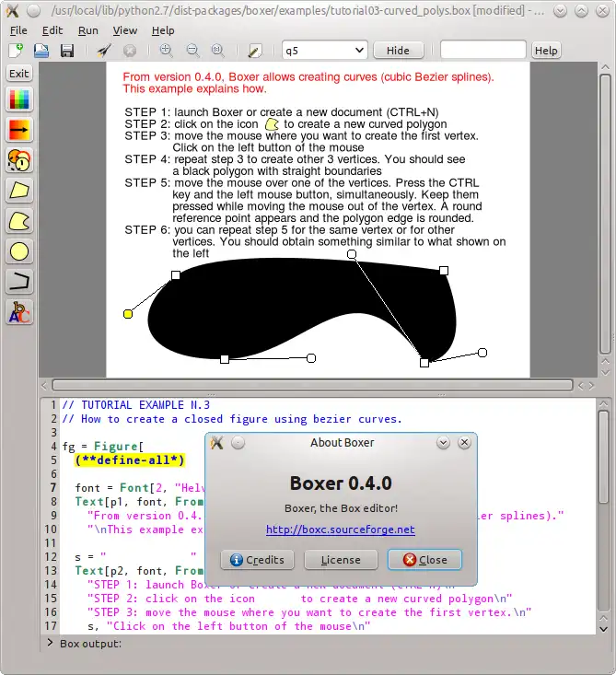Click the Exit button in sidebar
The height and width of the screenshot is (675, 616).
[x=19, y=74]
